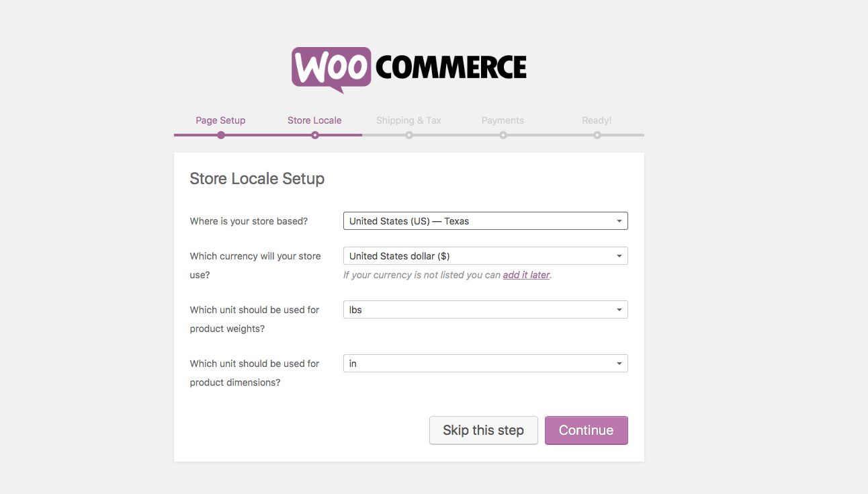Click the Shipping & Tax step dot
Image resolution: width=868 pixels, height=494 pixels.
click(x=409, y=135)
